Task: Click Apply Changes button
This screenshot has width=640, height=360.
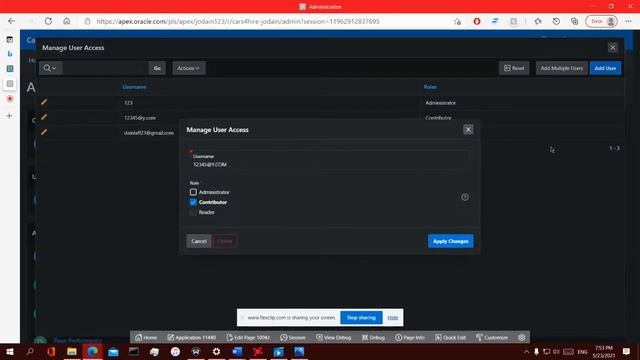Action: (451, 241)
